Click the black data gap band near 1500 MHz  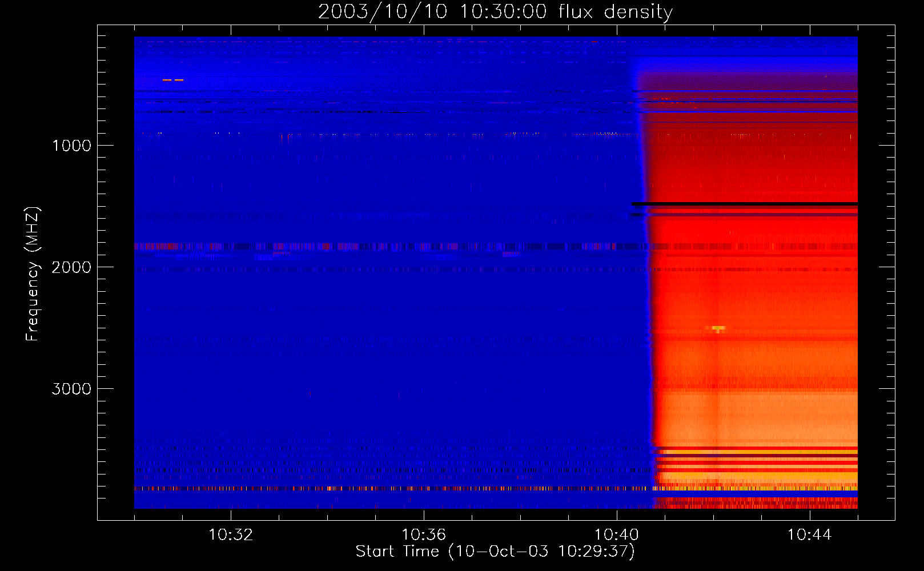[744, 204]
